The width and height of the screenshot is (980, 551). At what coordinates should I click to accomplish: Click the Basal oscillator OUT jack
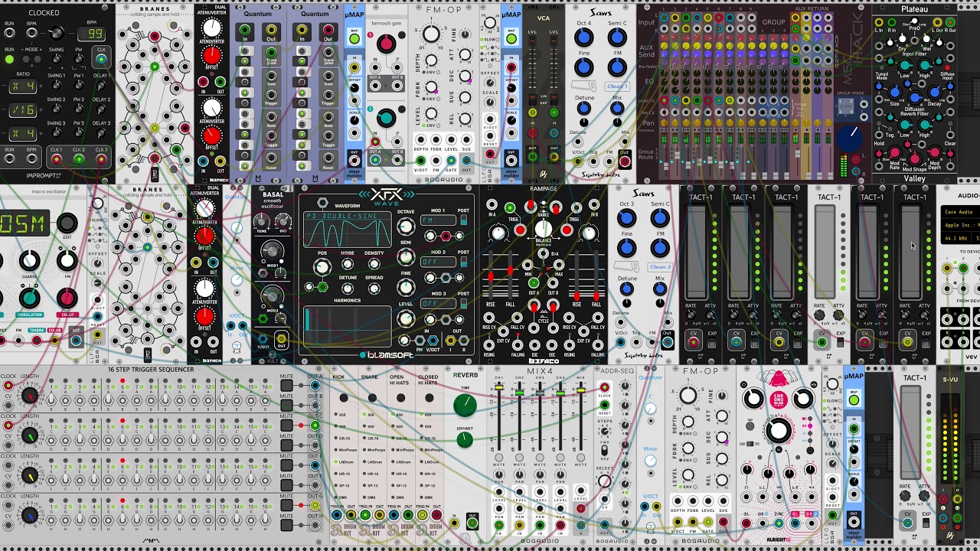pos(281,340)
